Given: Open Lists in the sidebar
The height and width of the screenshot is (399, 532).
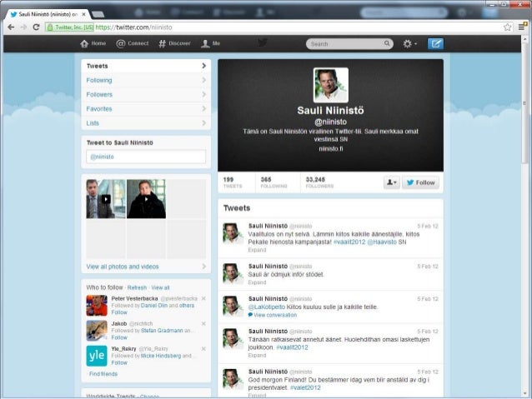Looking at the screenshot, I should point(146,123).
